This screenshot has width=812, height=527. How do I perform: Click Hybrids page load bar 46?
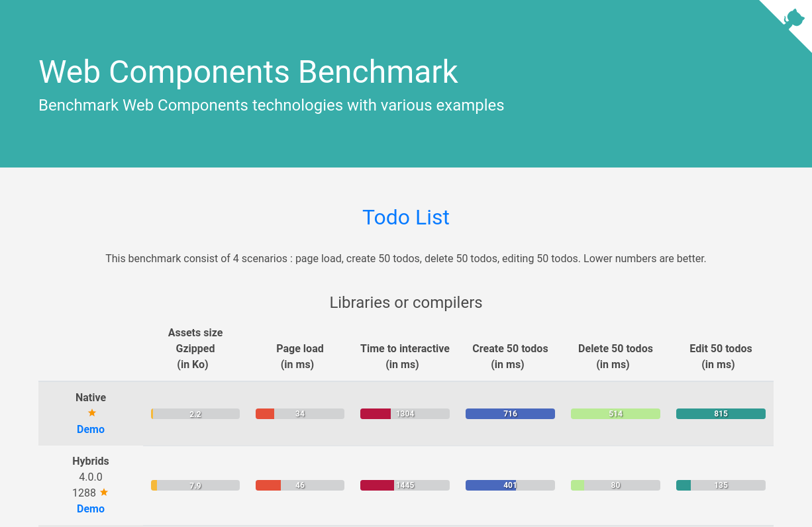click(x=300, y=485)
